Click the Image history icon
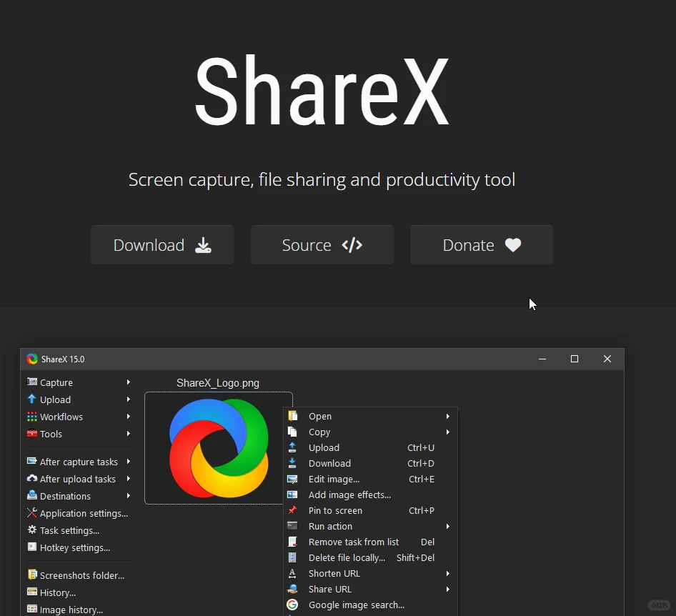 click(32, 609)
